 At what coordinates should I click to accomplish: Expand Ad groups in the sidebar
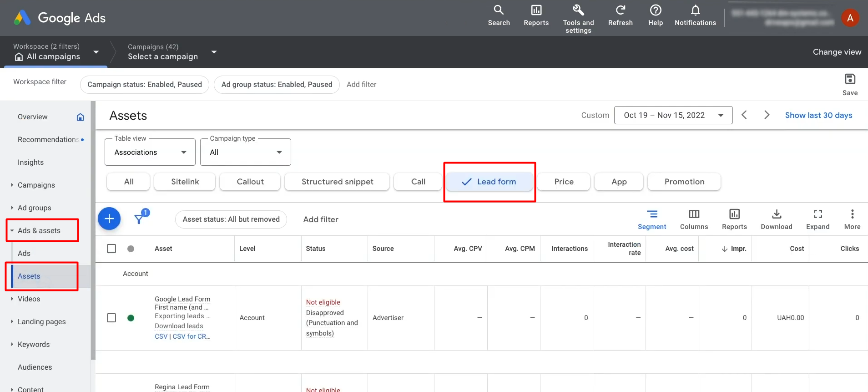[12, 208]
